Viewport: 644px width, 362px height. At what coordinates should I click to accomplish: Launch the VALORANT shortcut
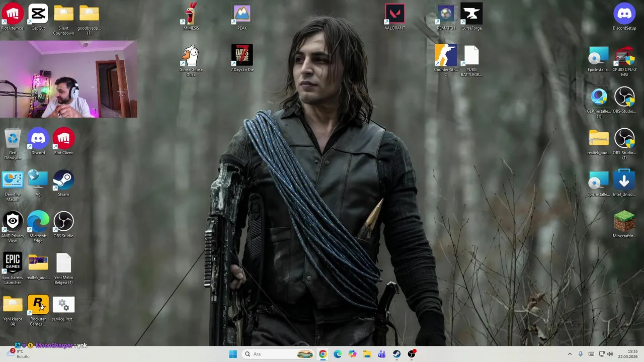click(x=395, y=18)
